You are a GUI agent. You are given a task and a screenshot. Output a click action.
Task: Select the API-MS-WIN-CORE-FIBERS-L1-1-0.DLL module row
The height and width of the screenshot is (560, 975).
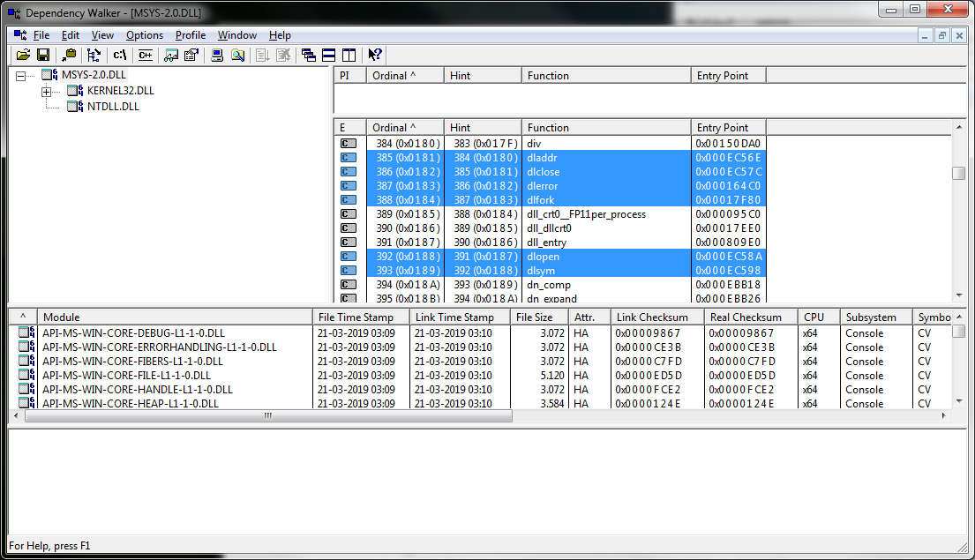pos(480,361)
